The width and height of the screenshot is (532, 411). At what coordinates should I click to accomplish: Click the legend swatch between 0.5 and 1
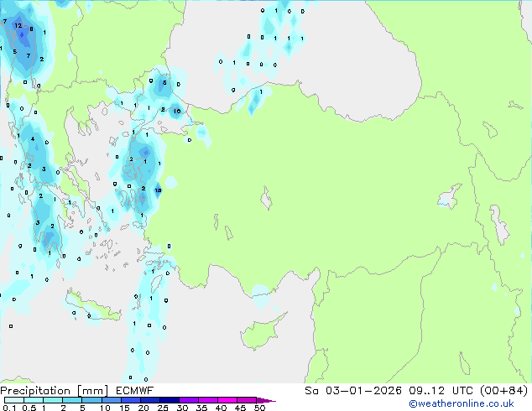(34, 400)
